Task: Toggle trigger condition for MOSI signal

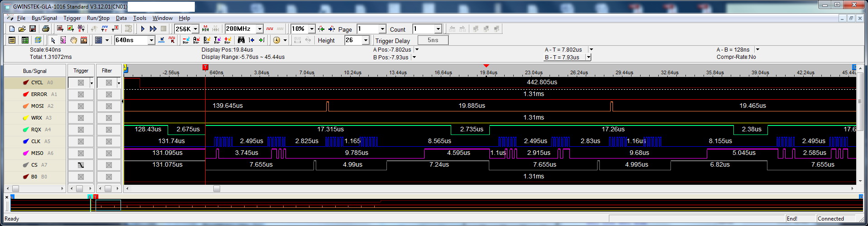Action: 81,106
